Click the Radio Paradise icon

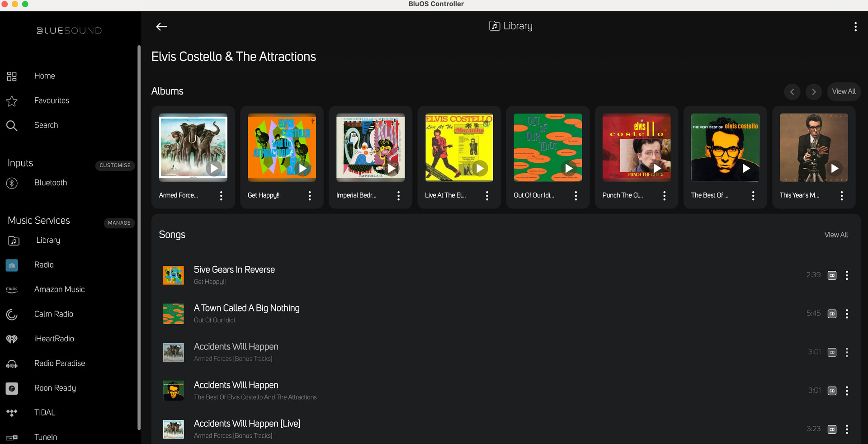pos(12,364)
